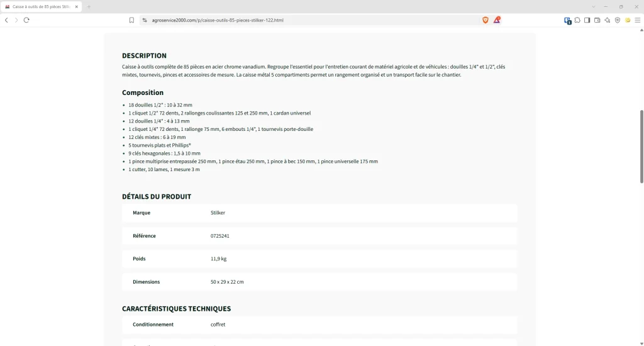This screenshot has width=644, height=346.
Task: Bookmark this page with the bookmark icon
Action: point(131,20)
